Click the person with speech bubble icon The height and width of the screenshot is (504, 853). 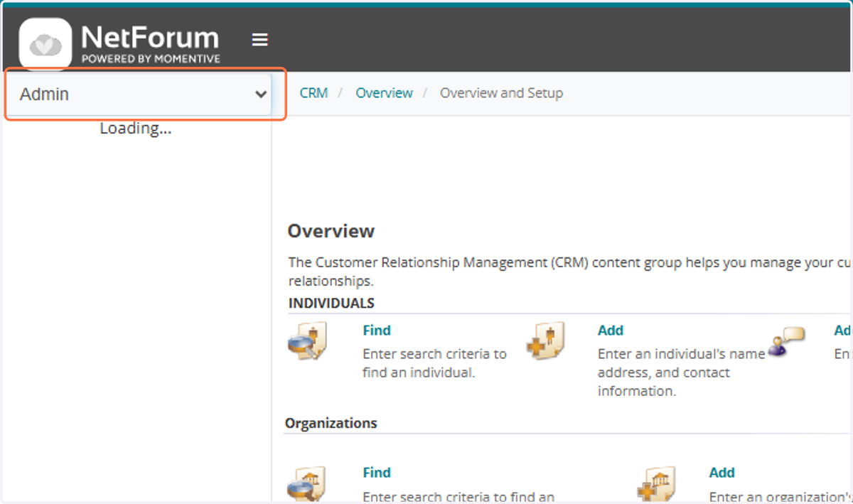click(x=786, y=341)
